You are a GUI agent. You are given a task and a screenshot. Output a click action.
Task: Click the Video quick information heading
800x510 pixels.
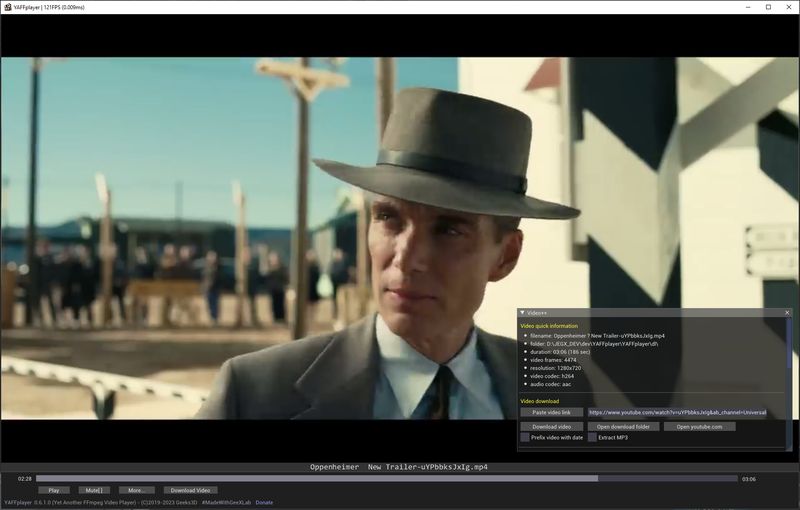point(549,326)
